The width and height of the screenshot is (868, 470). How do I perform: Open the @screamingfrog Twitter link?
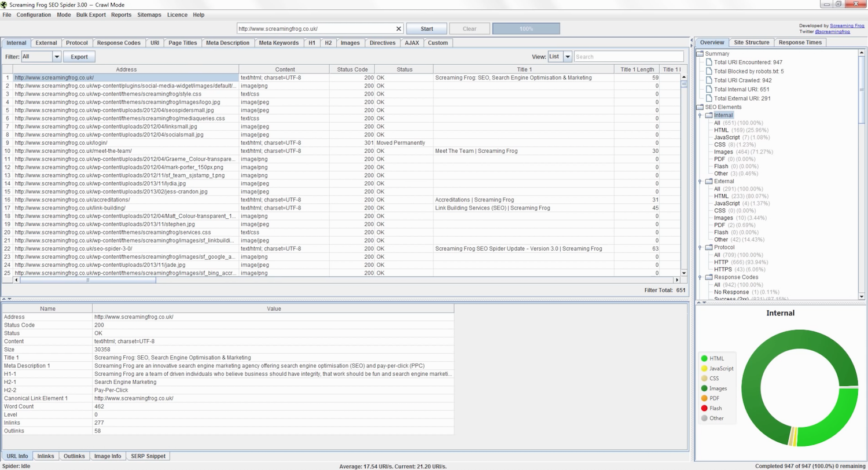click(832, 32)
